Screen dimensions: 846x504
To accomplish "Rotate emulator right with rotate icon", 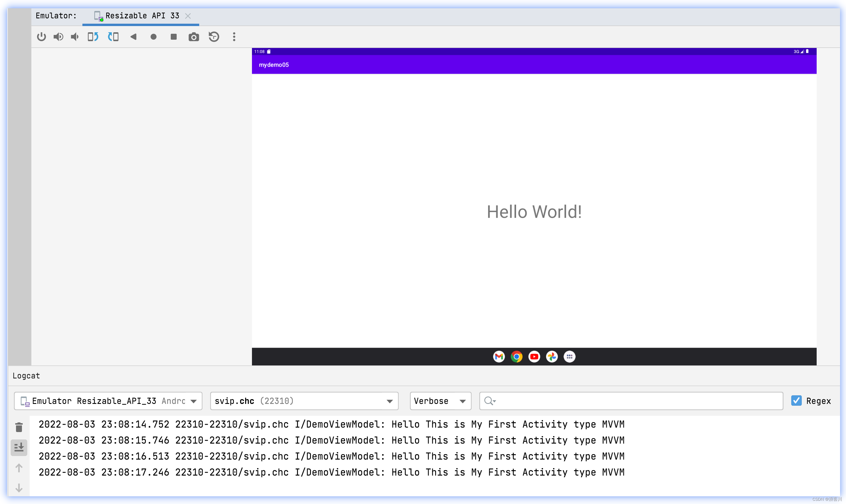I will 113,37.
